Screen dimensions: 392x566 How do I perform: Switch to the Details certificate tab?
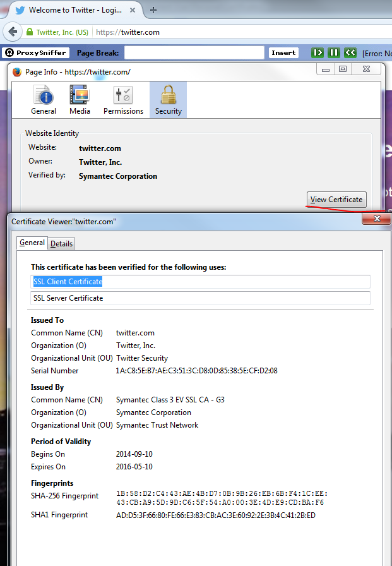tap(61, 244)
